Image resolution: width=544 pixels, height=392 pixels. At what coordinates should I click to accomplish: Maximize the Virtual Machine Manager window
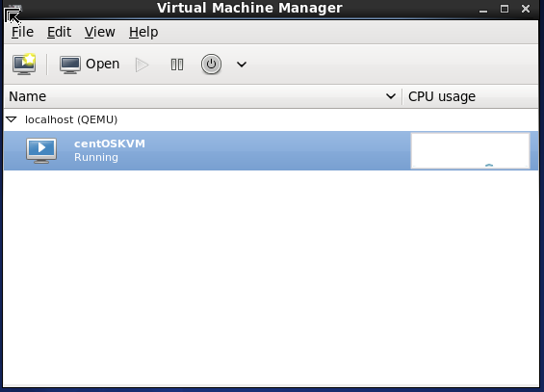point(505,9)
